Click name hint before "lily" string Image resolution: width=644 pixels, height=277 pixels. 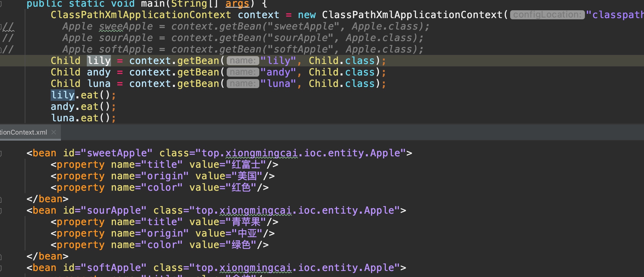coord(243,61)
